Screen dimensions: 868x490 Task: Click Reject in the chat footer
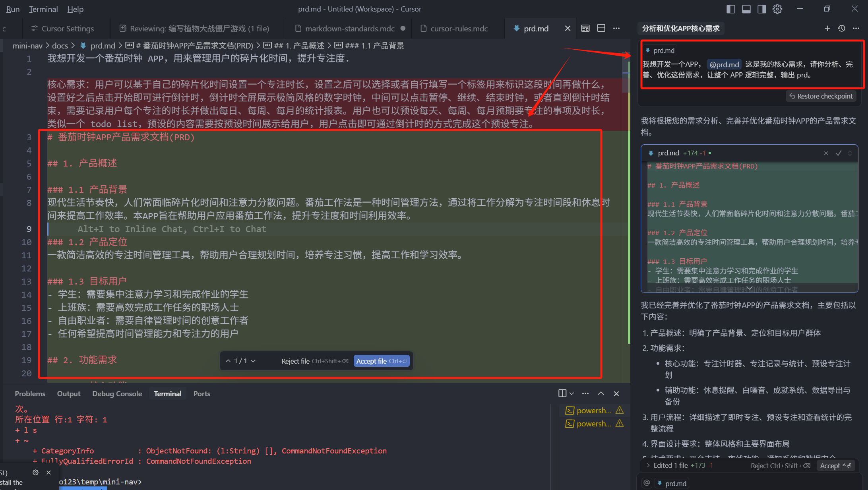[x=781, y=465]
